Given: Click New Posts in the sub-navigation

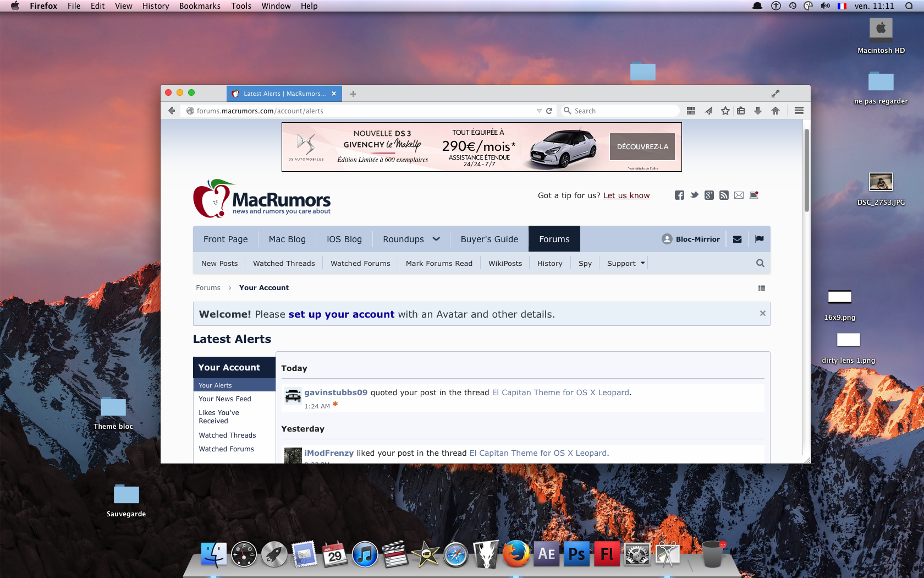Looking at the screenshot, I should pyautogui.click(x=219, y=263).
